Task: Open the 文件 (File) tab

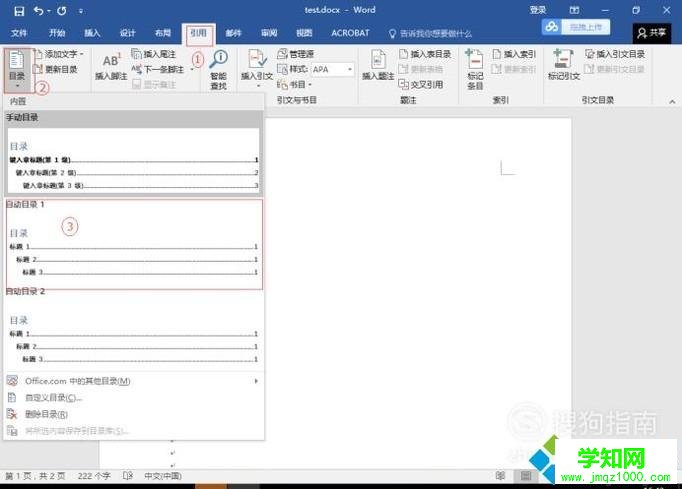Action: [19, 33]
